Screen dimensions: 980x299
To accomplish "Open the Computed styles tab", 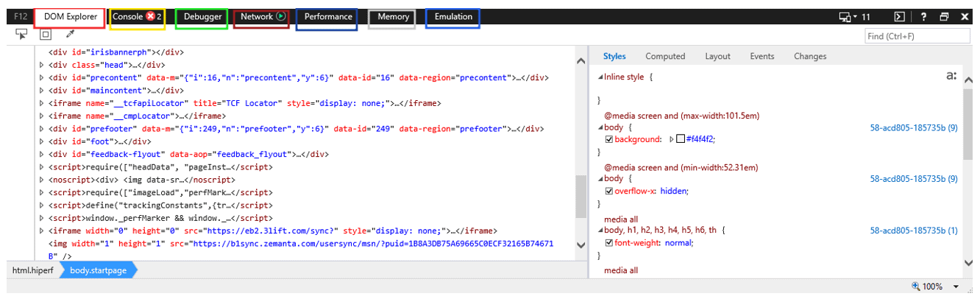I will click(x=665, y=56).
